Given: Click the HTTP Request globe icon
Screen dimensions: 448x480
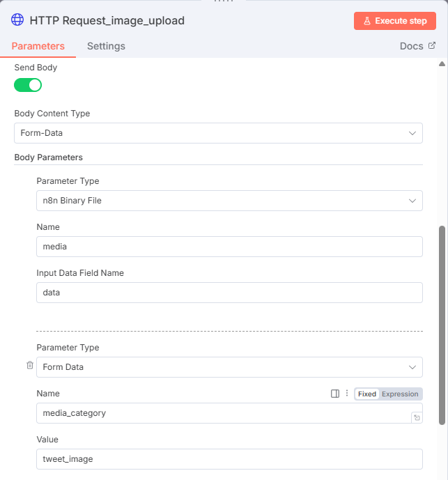Looking at the screenshot, I should [x=17, y=20].
